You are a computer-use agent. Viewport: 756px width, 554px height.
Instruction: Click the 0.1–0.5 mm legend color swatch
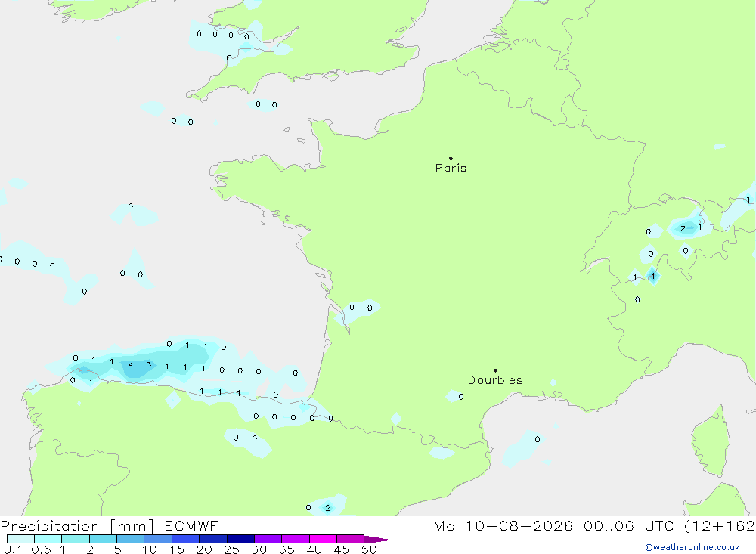20,539
